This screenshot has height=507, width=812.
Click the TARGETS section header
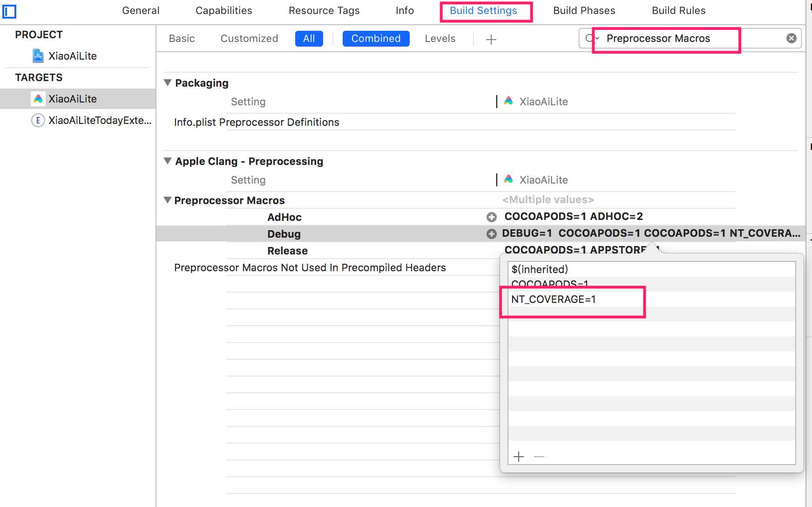pyautogui.click(x=39, y=77)
